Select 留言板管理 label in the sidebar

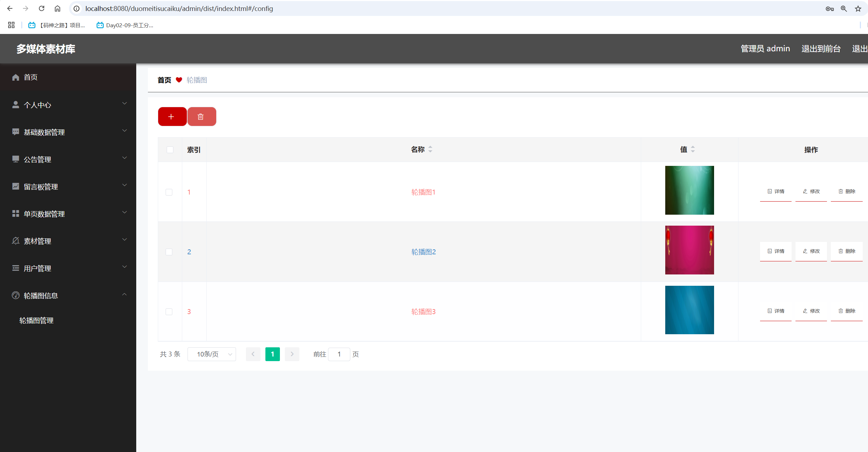pyautogui.click(x=41, y=187)
